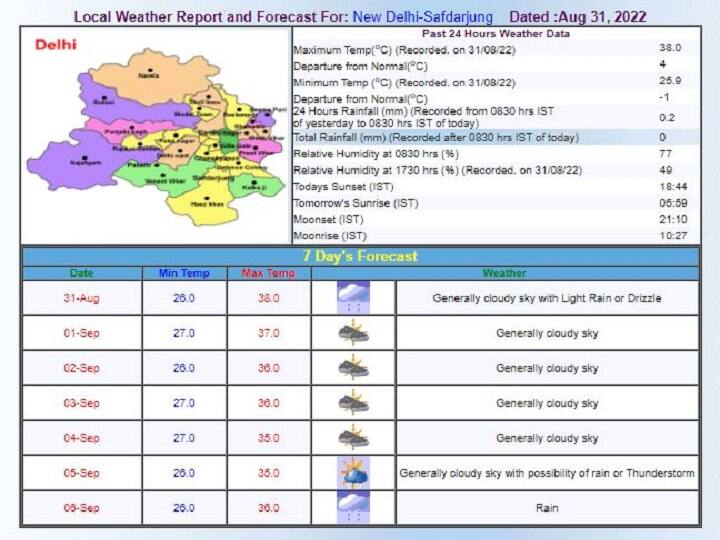Click the 04-Sep max temp 35.0 value
The image size is (720, 540).
(x=269, y=438)
